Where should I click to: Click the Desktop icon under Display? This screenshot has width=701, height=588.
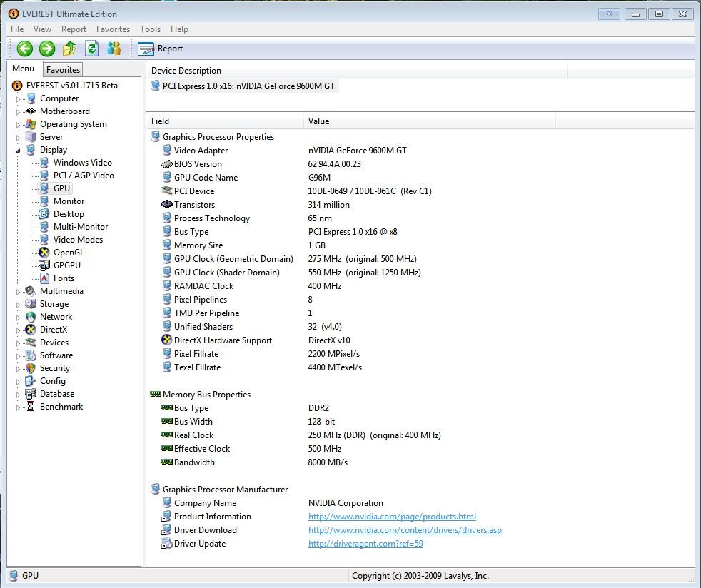(x=44, y=214)
